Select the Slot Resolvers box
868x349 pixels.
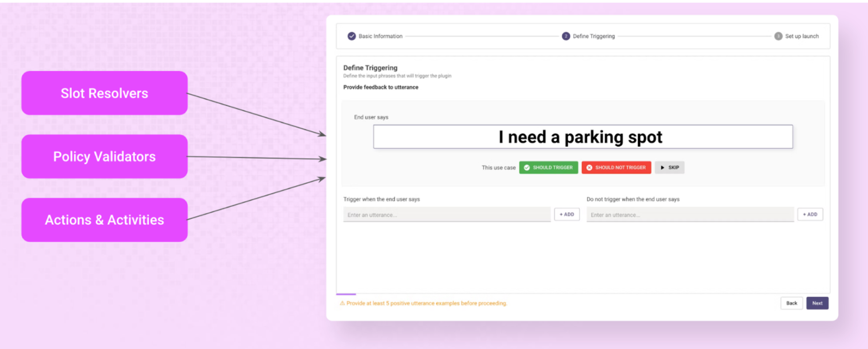105,93
